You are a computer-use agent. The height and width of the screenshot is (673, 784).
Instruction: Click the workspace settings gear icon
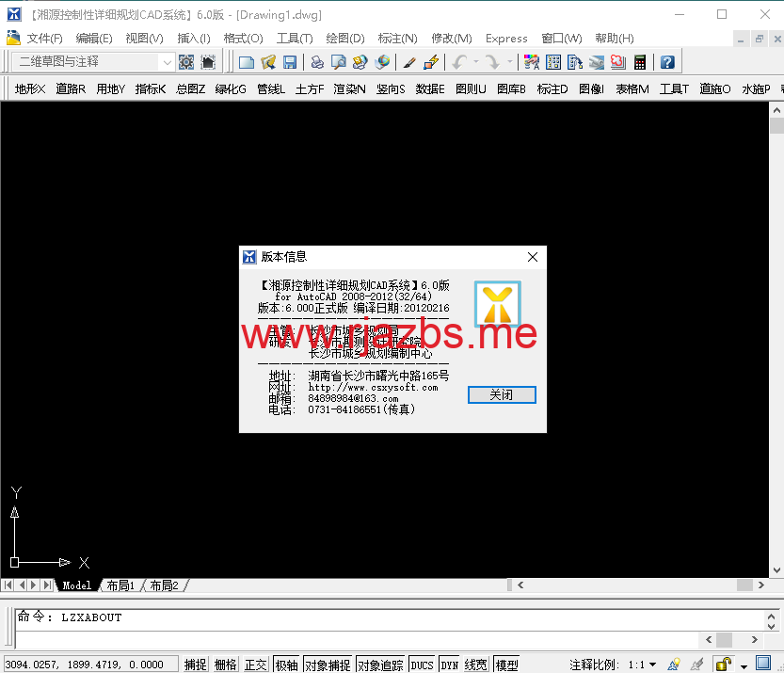(186, 62)
